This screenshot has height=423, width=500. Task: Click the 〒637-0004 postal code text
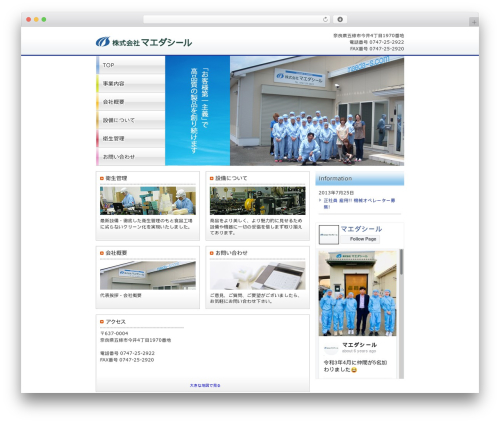pyautogui.click(x=114, y=333)
